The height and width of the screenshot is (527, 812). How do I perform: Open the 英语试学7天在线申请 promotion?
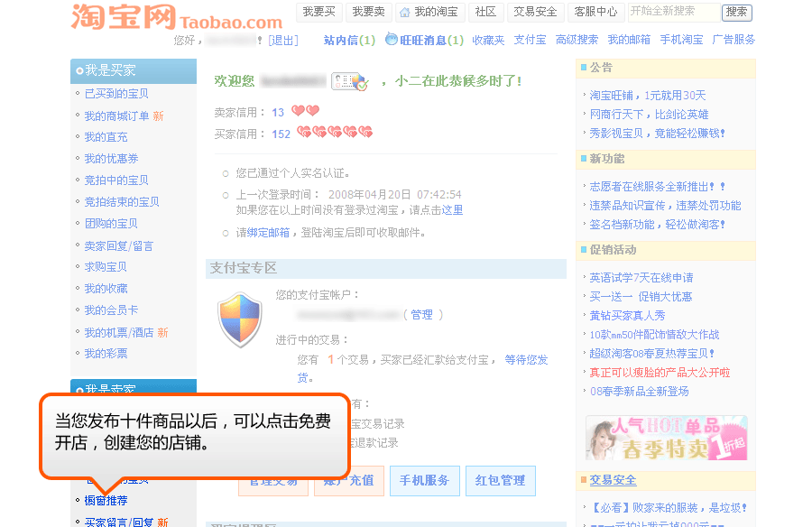(x=641, y=278)
